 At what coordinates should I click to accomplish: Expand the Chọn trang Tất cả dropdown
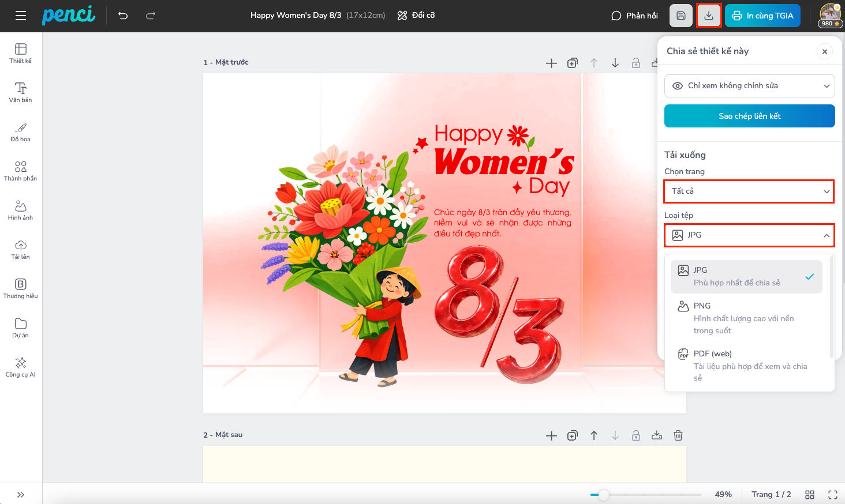[749, 191]
